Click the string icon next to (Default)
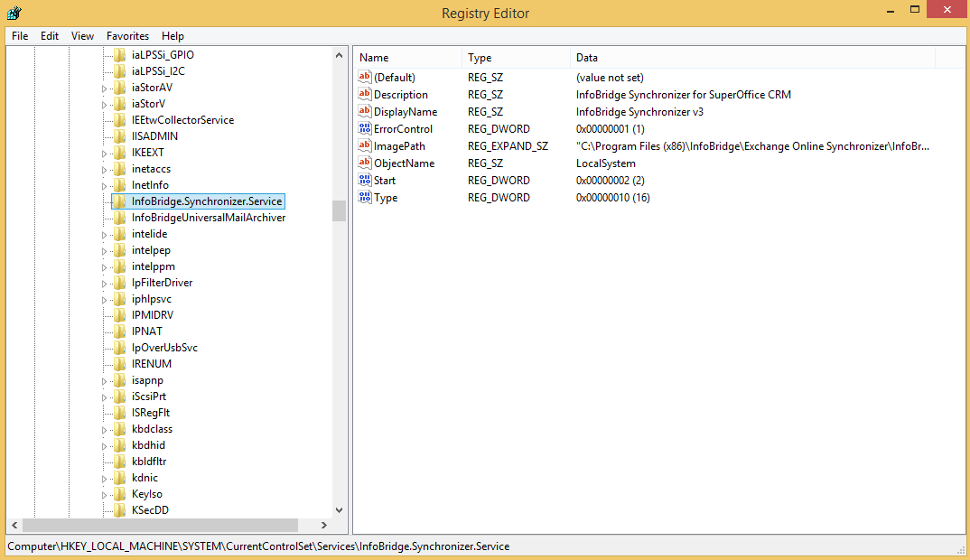 tap(364, 78)
